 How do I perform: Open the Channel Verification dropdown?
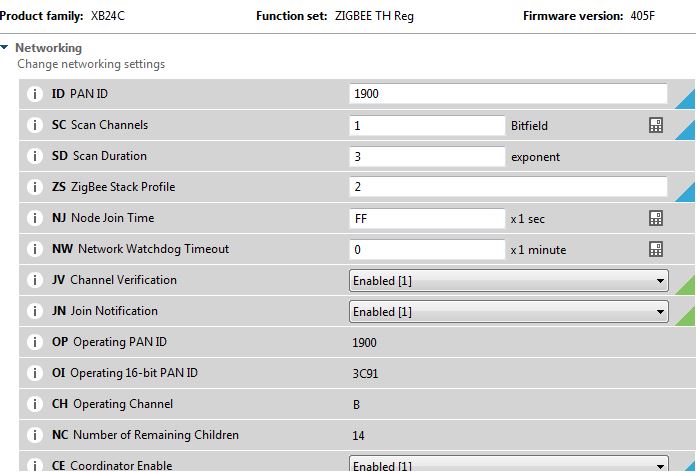(508, 281)
